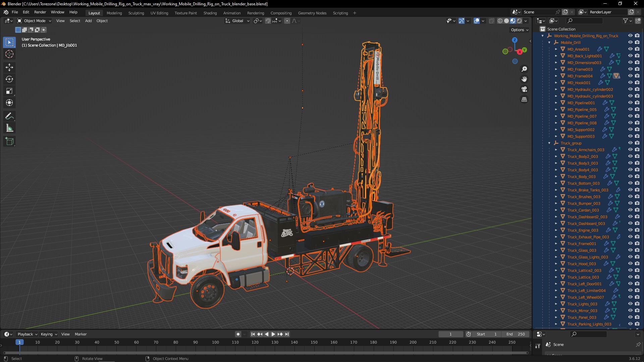Select the Add Cube tool
Screen dimensions: 644x362
tap(9, 141)
